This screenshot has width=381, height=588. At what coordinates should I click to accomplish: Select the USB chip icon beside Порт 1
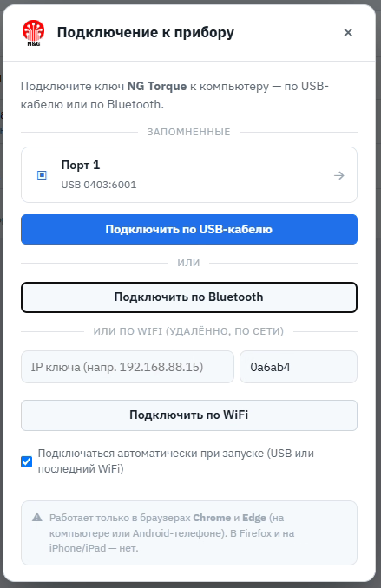point(42,175)
